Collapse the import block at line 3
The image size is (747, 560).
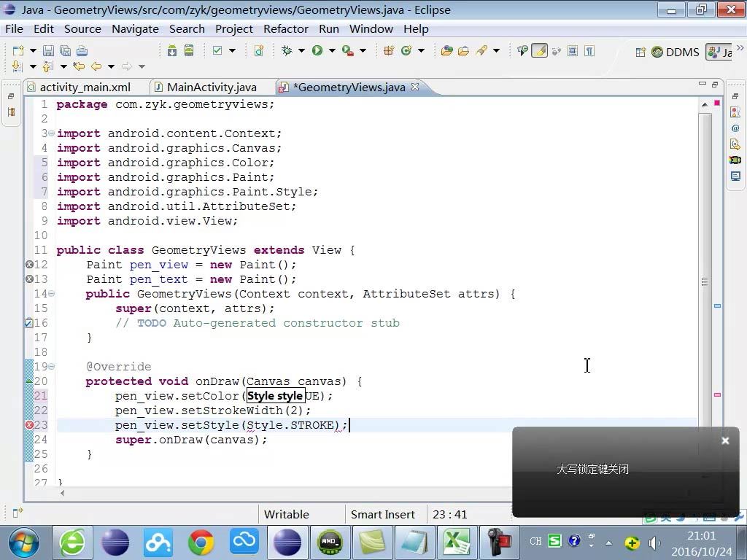point(52,133)
